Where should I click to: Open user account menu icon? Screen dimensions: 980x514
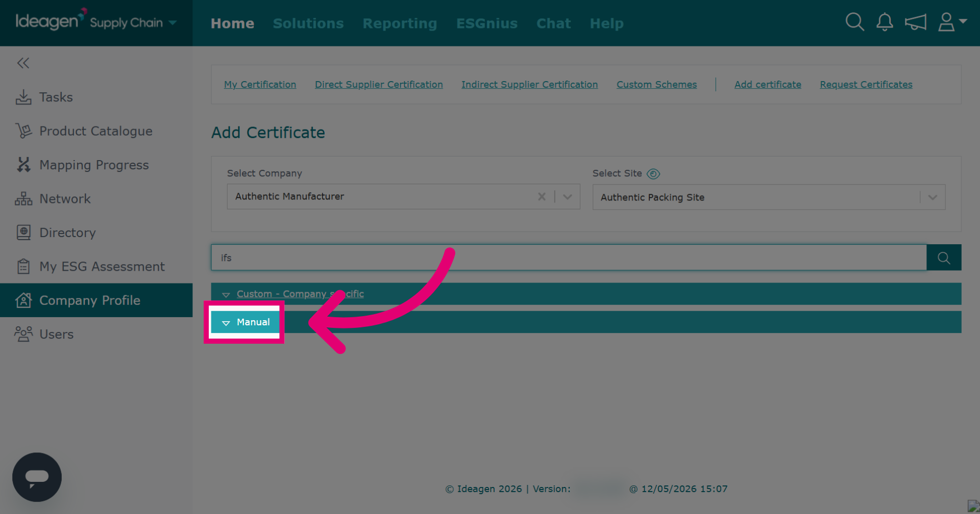(952, 22)
